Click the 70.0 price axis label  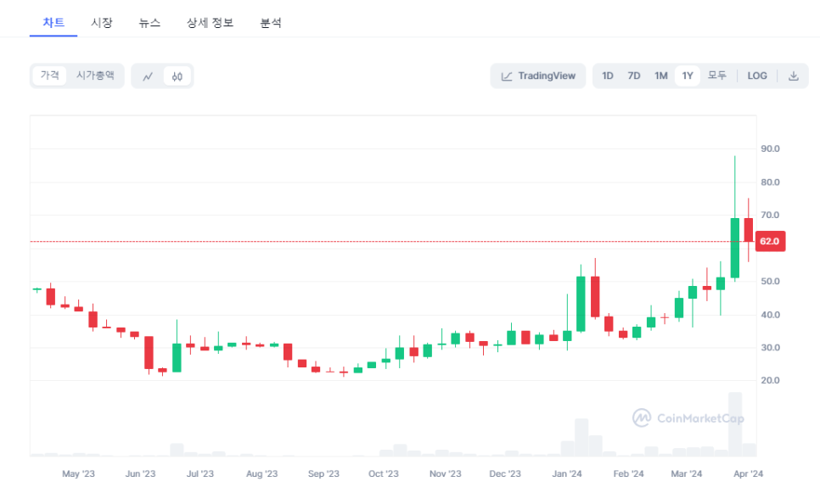point(770,216)
